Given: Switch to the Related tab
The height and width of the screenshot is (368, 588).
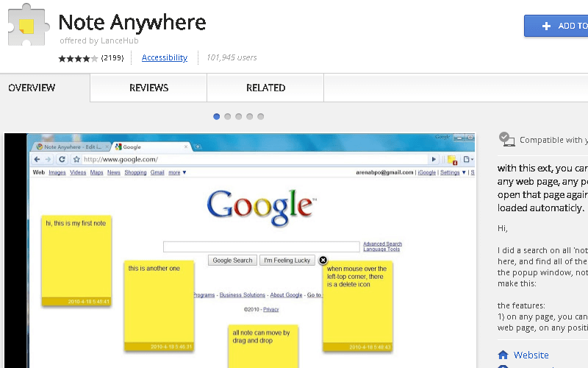Looking at the screenshot, I should click(x=265, y=88).
